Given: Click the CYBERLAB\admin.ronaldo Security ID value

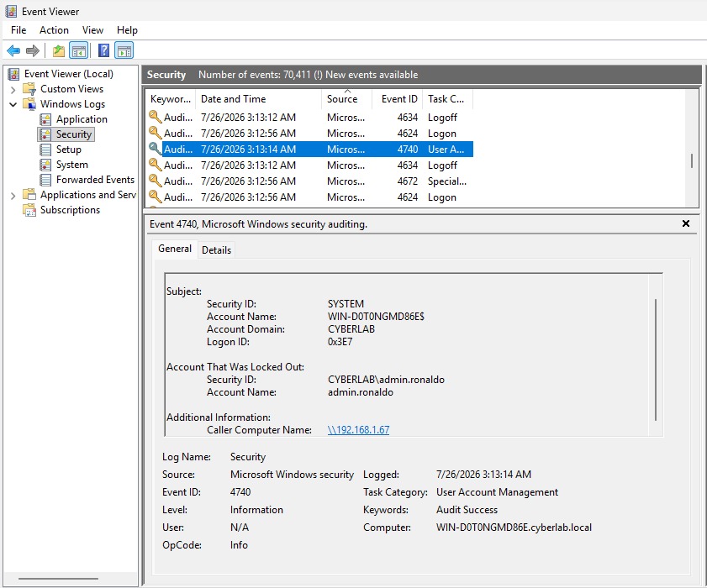Looking at the screenshot, I should (x=386, y=380).
